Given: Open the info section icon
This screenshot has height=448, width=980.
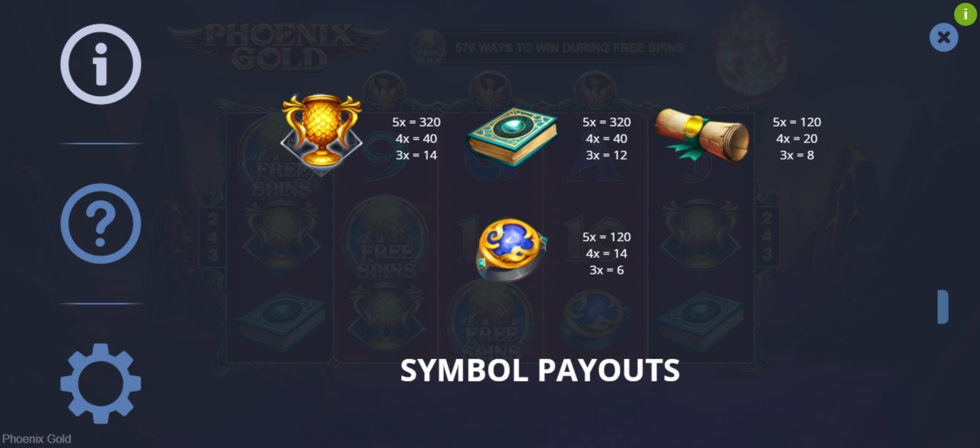Looking at the screenshot, I should 101,64.
